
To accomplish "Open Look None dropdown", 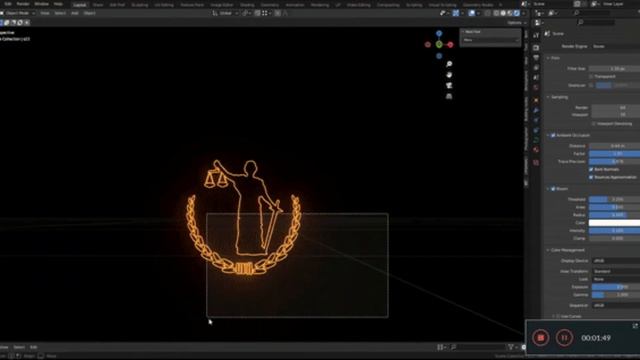I will click(616, 279).
